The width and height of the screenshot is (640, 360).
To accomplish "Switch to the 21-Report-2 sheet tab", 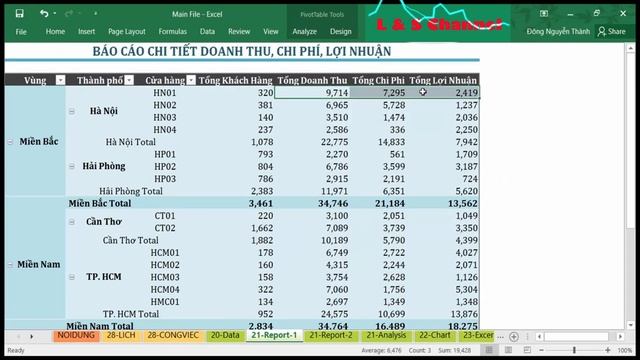I will [331, 336].
